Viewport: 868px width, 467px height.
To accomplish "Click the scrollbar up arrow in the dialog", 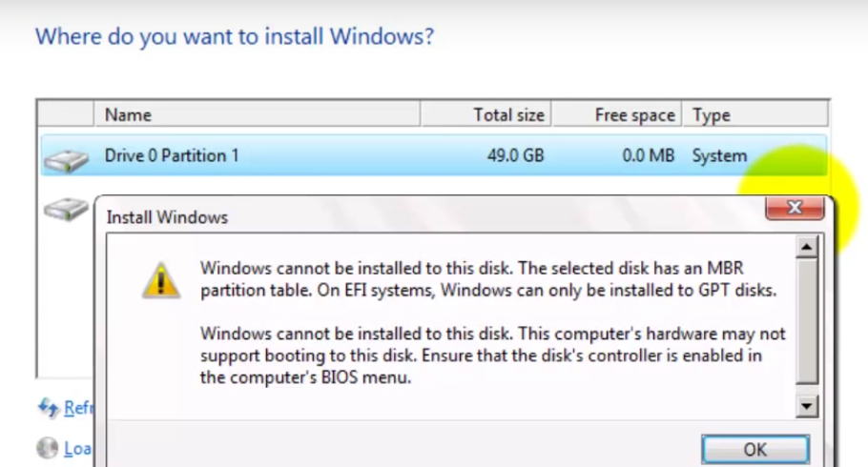I will [x=807, y=247].
